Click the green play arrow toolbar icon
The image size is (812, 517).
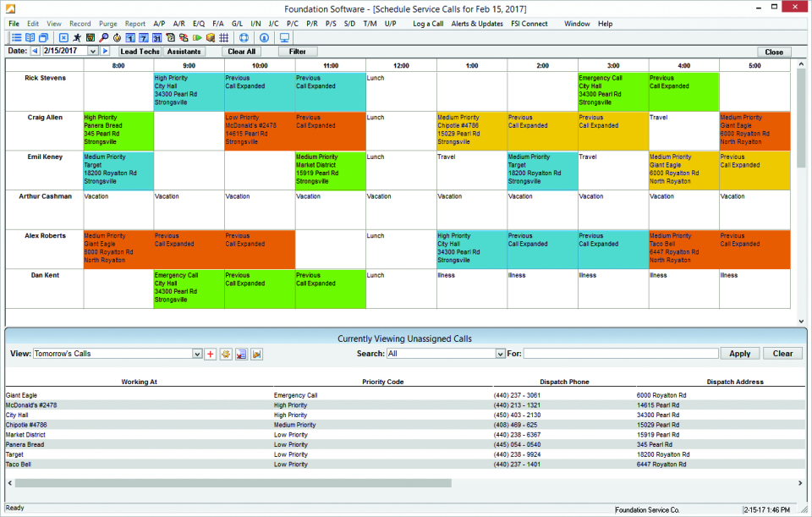coord(197,38)
